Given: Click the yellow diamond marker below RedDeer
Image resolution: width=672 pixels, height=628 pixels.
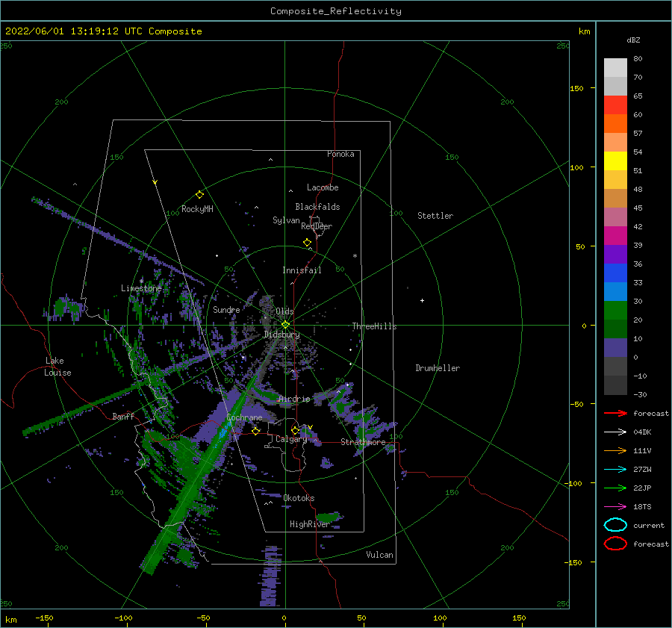Looking at the screenshot, I should point(308,243).
